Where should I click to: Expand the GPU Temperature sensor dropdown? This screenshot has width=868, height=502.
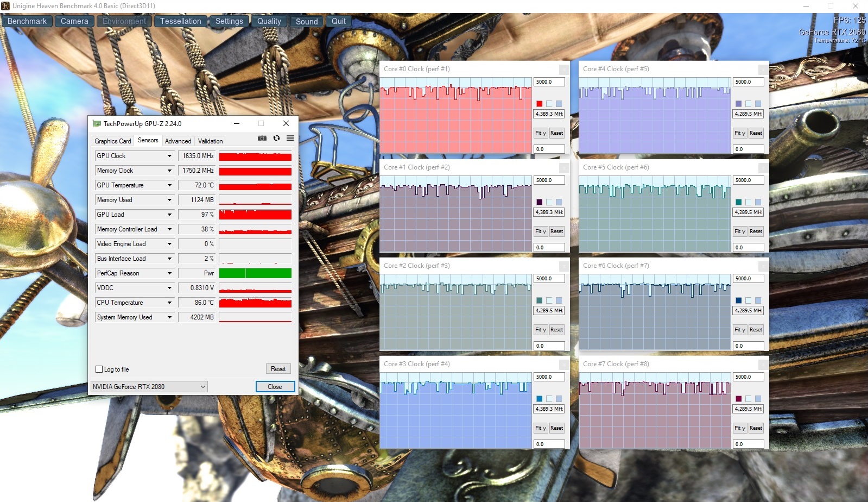(169, 185)
